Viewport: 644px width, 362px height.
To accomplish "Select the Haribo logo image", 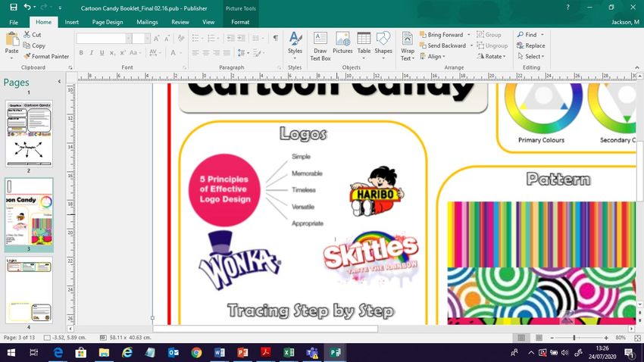I will 377,191.
